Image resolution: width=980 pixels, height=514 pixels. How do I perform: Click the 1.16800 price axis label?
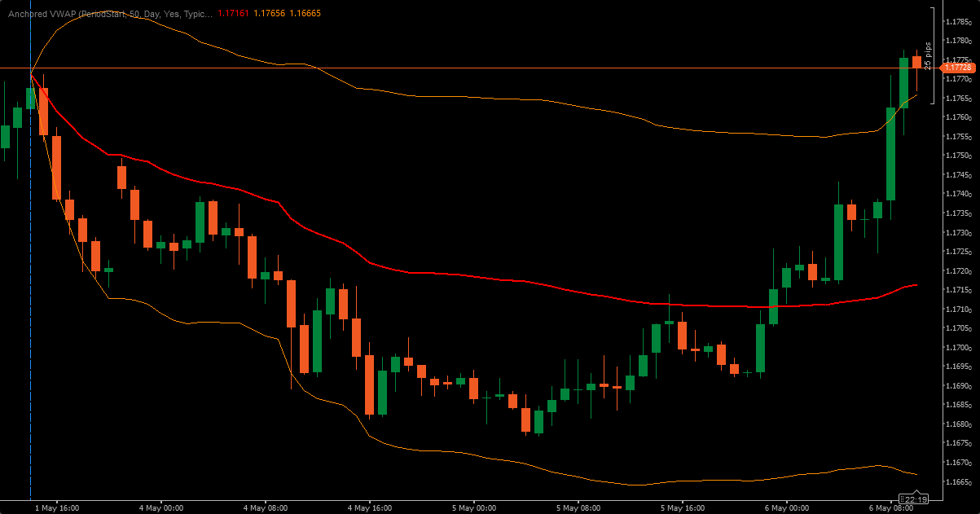click(x=960, y=424)
